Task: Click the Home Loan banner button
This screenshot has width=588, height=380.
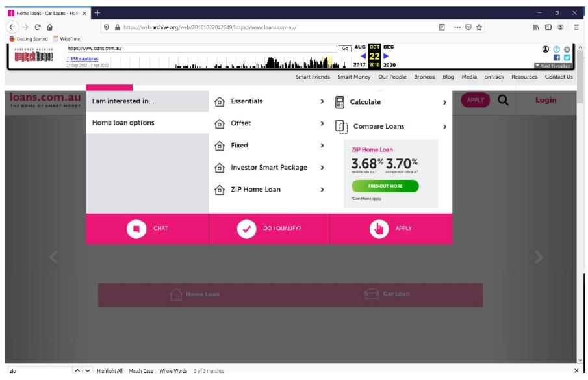Action: tap(195, 294)
